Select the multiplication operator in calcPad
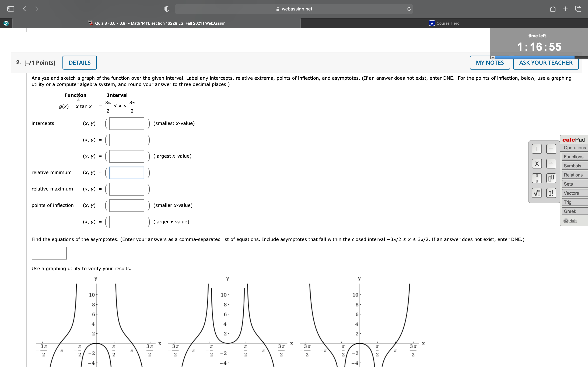The height and width of the screenshot is (367, 588). click(x=537, y=164)
